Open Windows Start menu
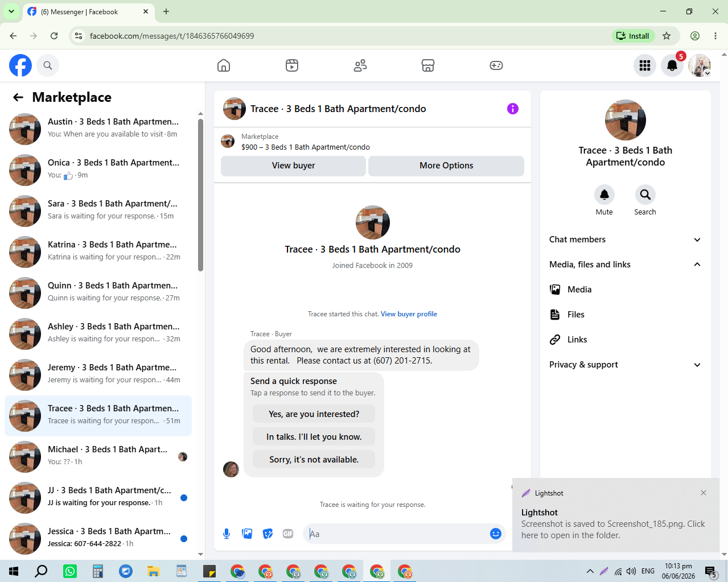 [14, 571]
